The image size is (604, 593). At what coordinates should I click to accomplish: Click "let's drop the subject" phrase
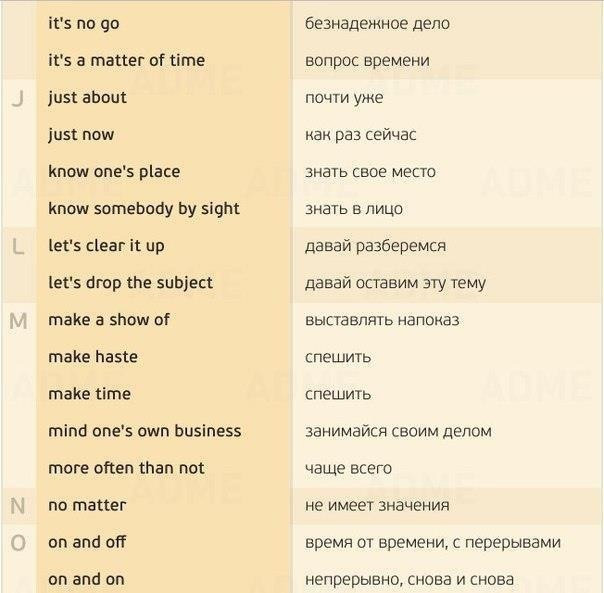pos(130,283)
